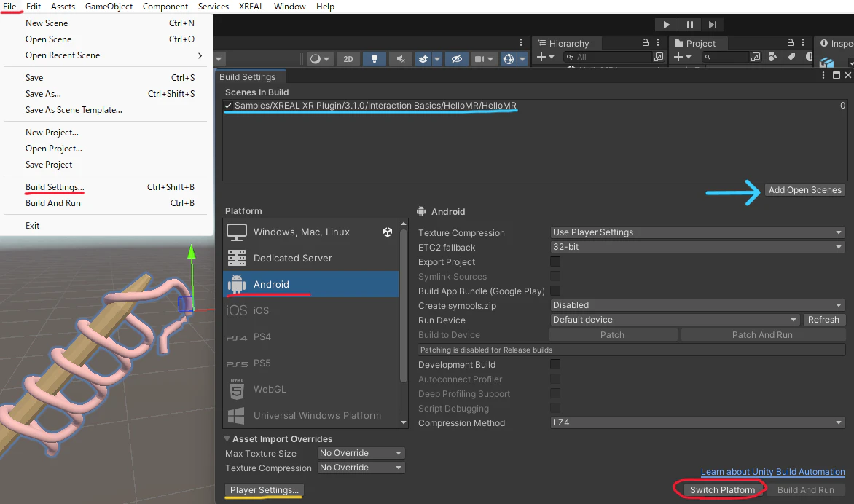Screen dimensions: 854x504
Task: Click the Pause button
Action: tap(689, 24)
